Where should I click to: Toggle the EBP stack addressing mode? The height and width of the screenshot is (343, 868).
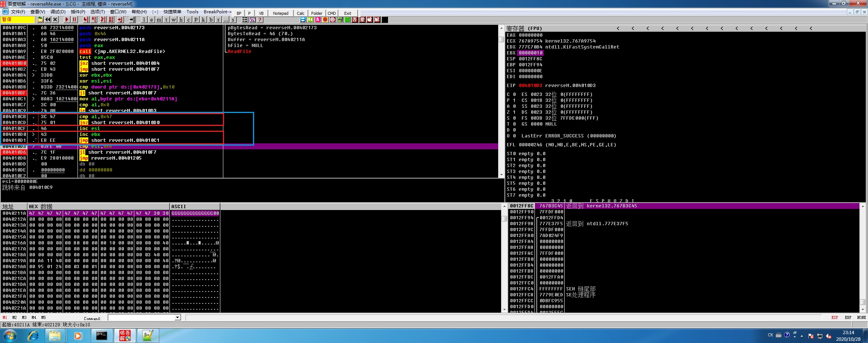(x=848, y=317)
